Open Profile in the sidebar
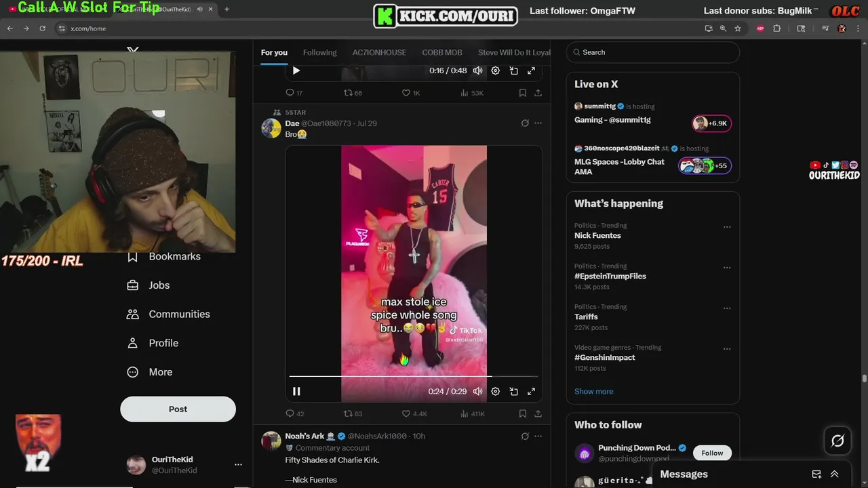This screenshot has width=868, height=488. point(153,343)
